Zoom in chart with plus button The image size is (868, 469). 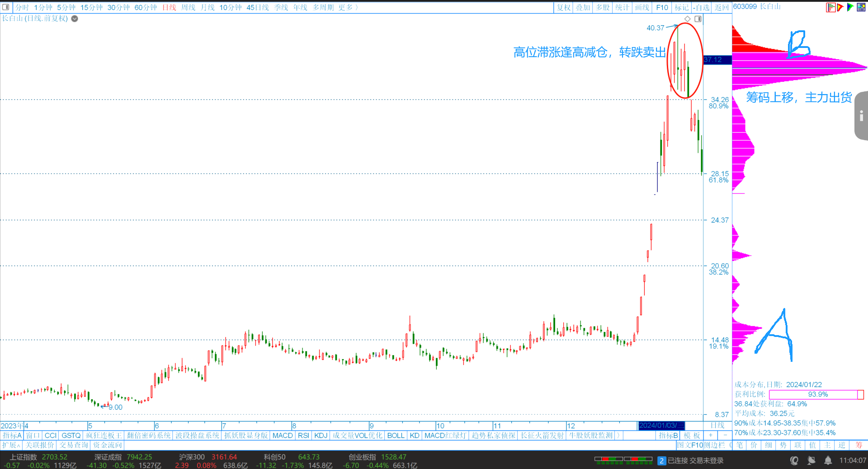pos(710,435)
